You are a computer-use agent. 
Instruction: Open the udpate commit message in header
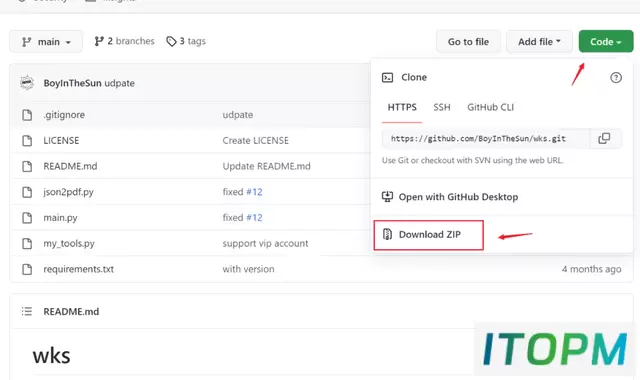click(119, 83)
